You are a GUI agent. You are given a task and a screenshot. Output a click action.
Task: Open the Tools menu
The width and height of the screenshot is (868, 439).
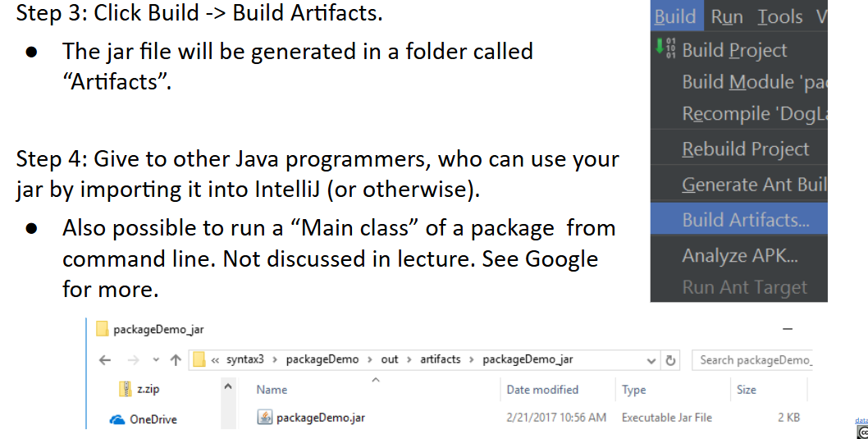pyautogui.click(x=780, y=17)
